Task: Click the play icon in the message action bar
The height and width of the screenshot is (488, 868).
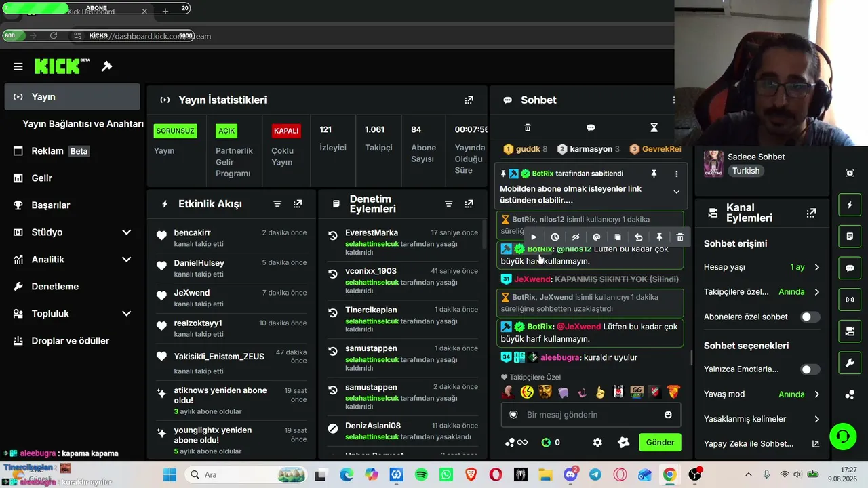Action: coord(534,237)
